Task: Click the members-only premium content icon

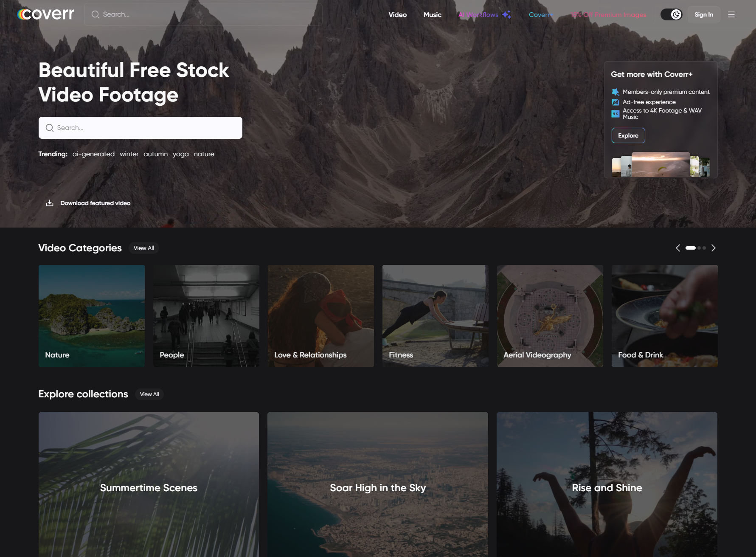Action: coord(615,92)
